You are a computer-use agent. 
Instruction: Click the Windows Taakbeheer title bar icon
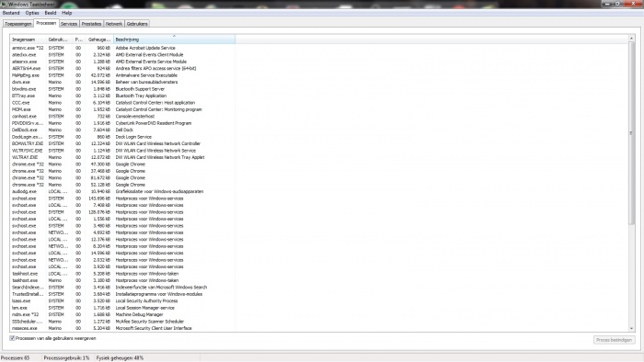(x=4, y=4)
